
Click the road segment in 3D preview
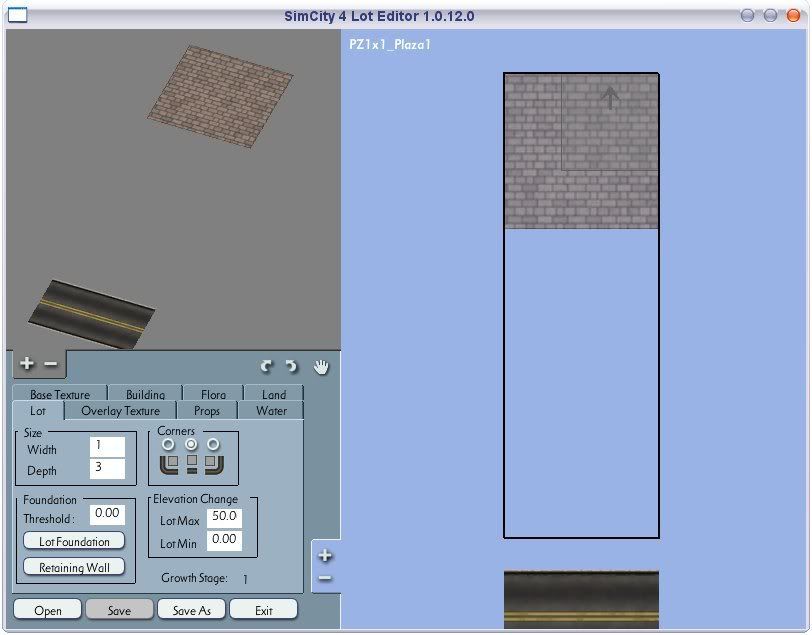click(92, 314)
